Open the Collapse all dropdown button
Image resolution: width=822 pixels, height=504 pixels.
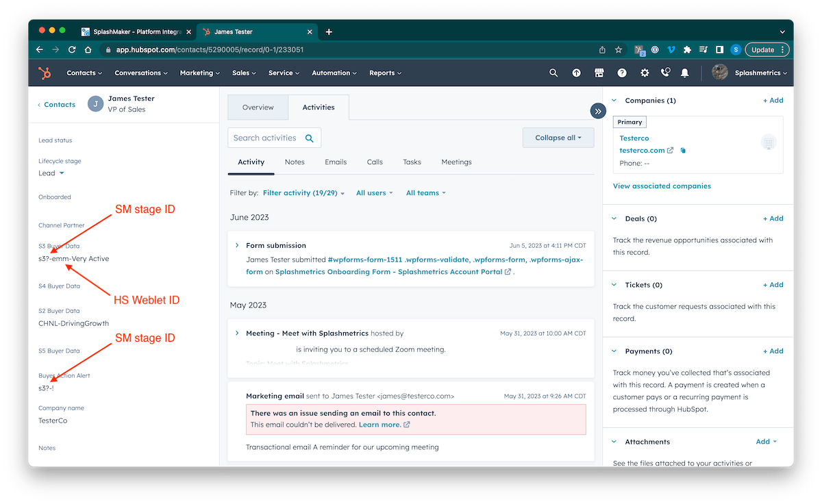pos(558,138)
